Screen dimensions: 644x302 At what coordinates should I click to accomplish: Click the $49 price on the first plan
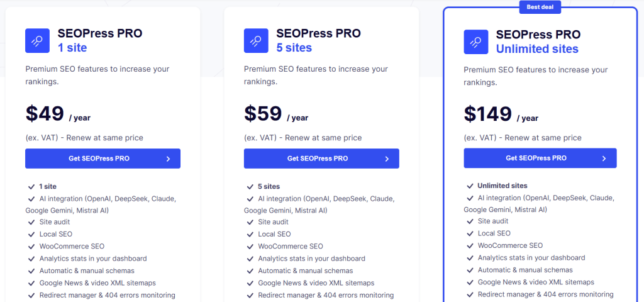(x=45, y=113)
